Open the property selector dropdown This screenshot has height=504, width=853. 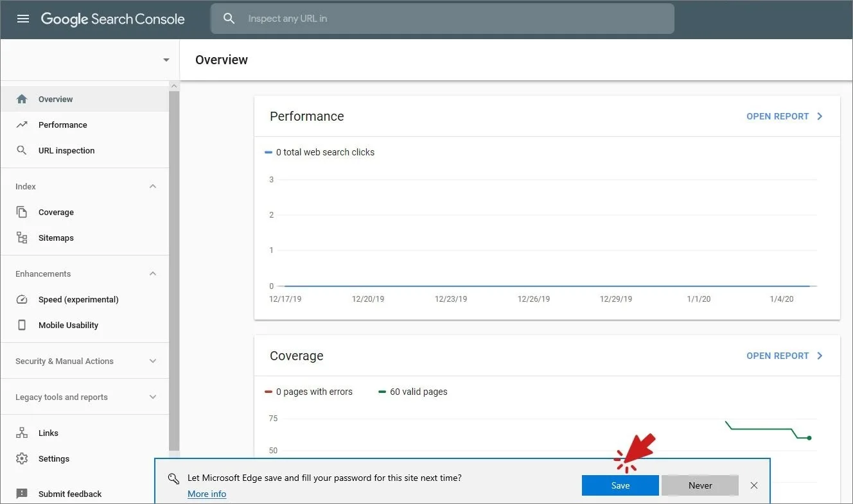click(x=166, y=60)
